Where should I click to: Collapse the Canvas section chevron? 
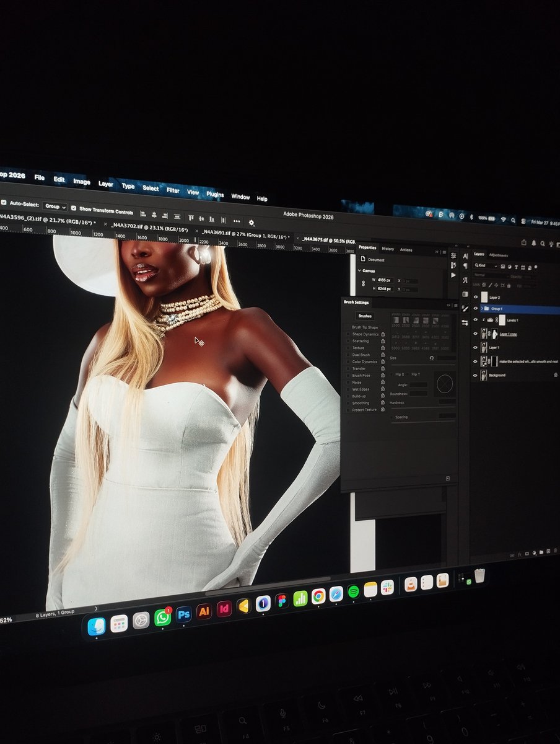pyautogui.click(x=359, y=270)
